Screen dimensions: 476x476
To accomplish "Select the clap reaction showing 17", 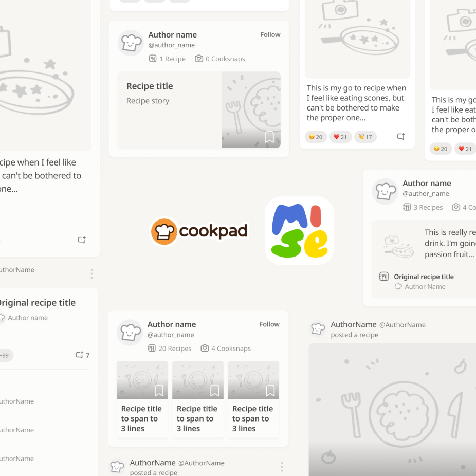I will pyautogui.click(x=365, y=137).
